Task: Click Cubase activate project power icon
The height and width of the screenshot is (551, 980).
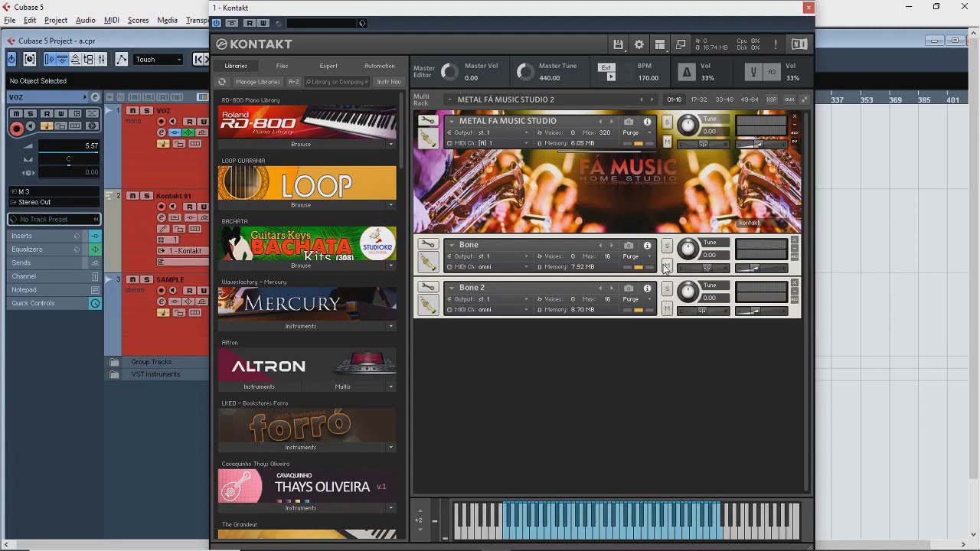Action: pos(11,59)
